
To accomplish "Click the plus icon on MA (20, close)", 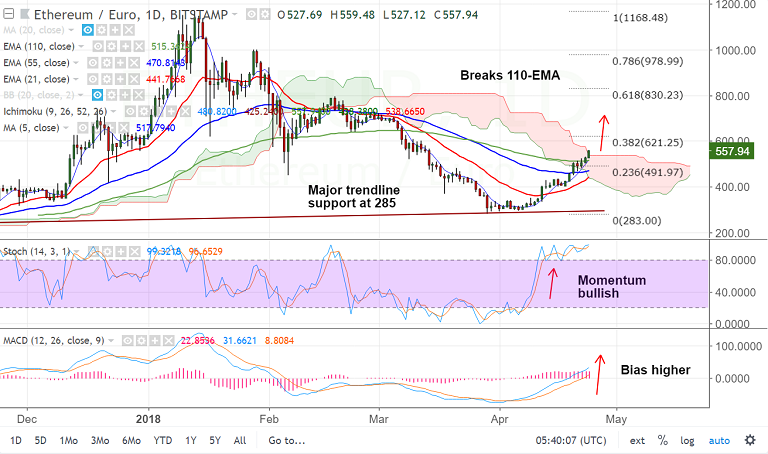I will (x=115, y=30).
